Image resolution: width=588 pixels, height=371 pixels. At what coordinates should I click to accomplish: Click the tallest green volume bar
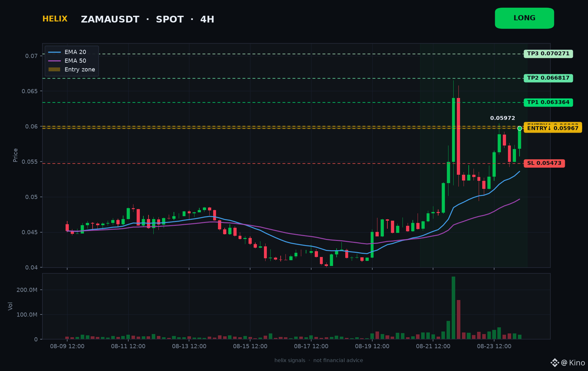(x=453, y=308)
